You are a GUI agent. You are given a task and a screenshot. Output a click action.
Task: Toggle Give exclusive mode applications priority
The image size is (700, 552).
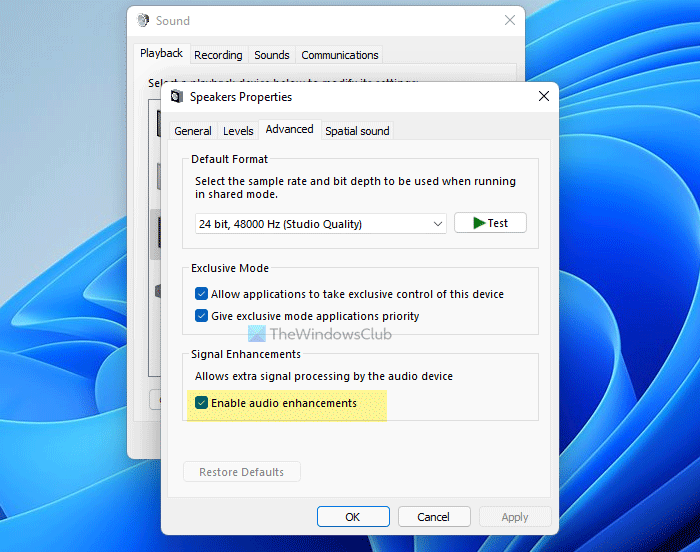point(202,316)
